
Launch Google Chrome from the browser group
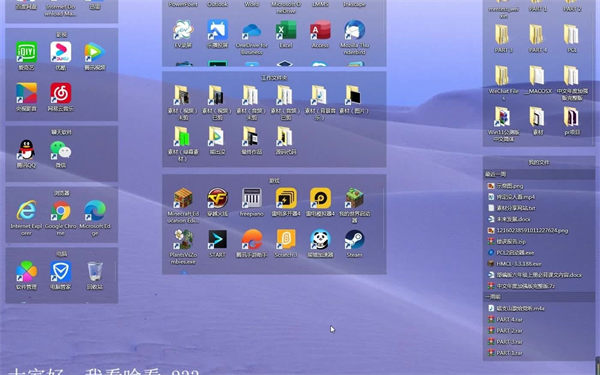[61, 211]
